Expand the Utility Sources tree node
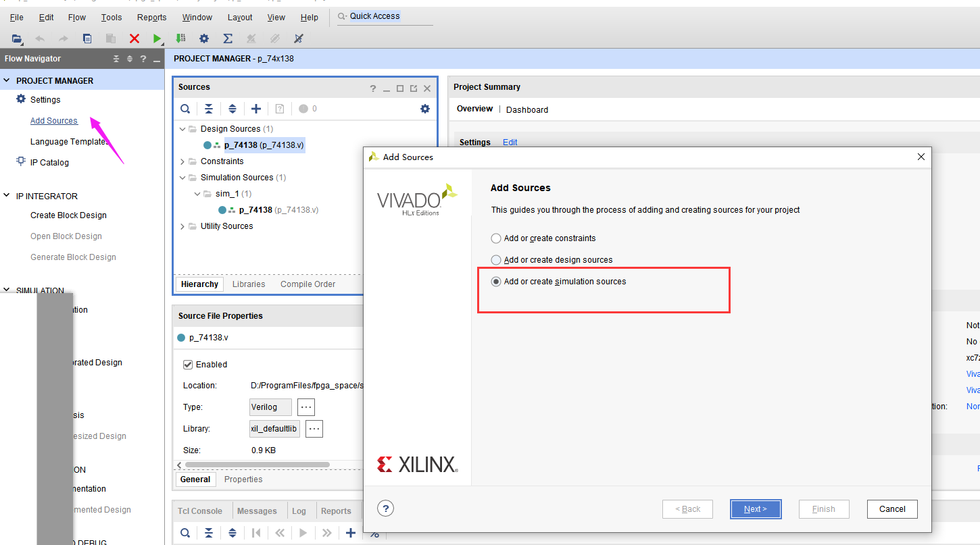Image resolution: width=980 pixels, height=545 pixels. [182, 226]
